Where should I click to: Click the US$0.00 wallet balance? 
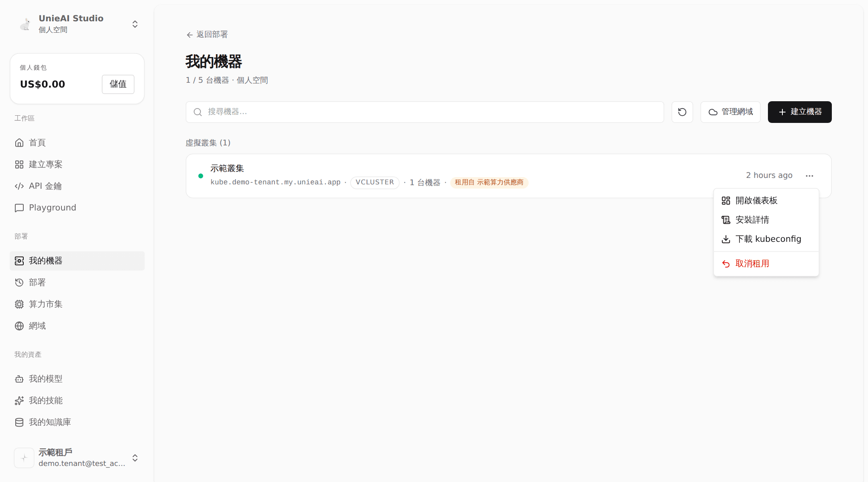point(43,84)
